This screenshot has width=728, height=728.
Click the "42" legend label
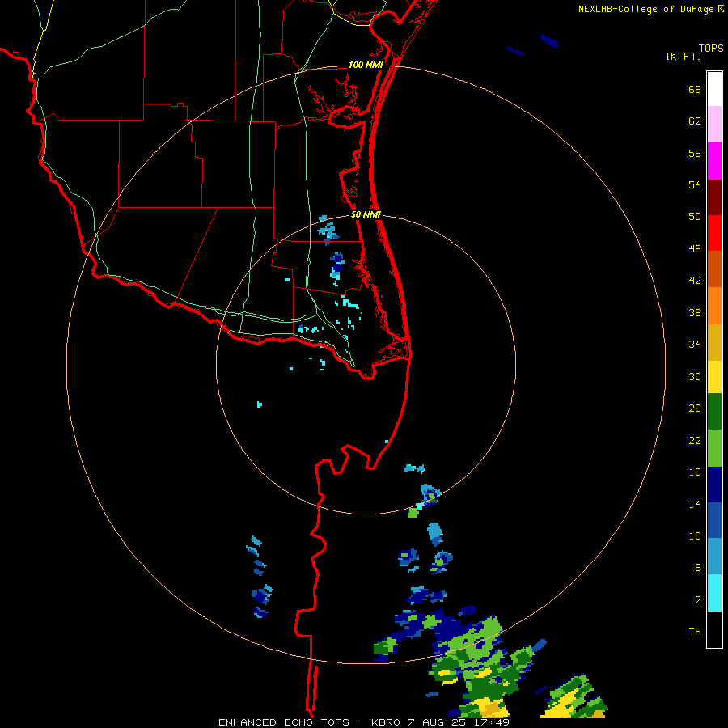click(x=695, y=281)
